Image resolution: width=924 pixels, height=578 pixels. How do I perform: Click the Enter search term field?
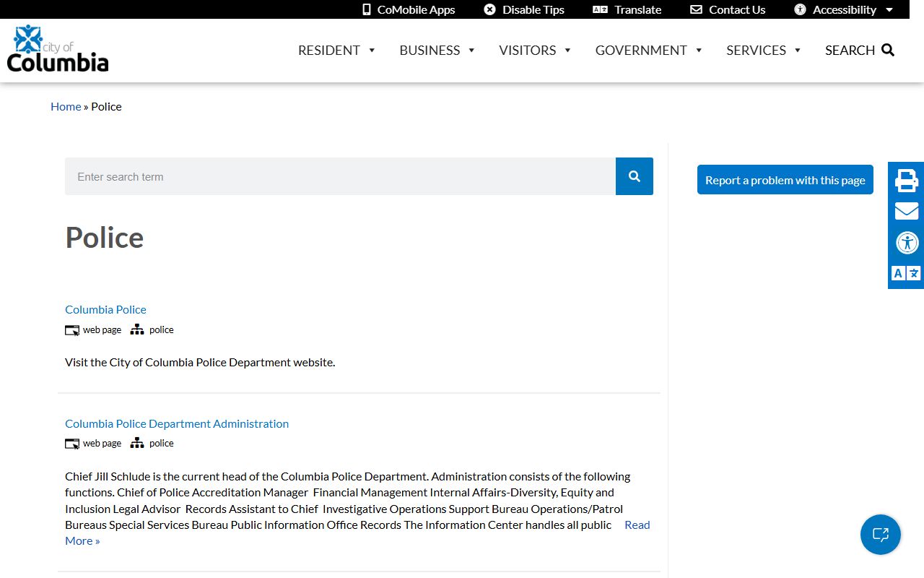(x=339, y=176)
